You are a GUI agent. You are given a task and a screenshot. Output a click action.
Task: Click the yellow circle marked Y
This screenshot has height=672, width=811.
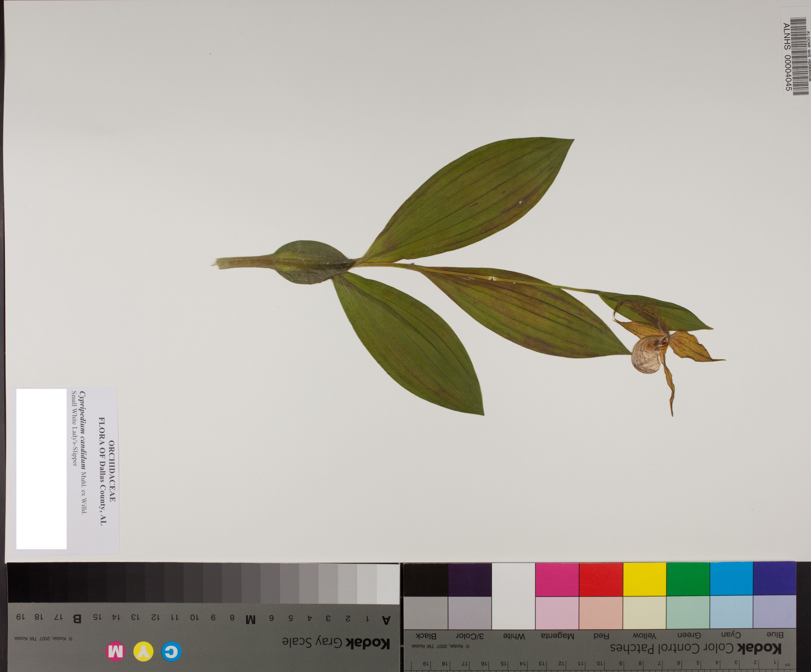pyautogui.click(x=143, y=652)
